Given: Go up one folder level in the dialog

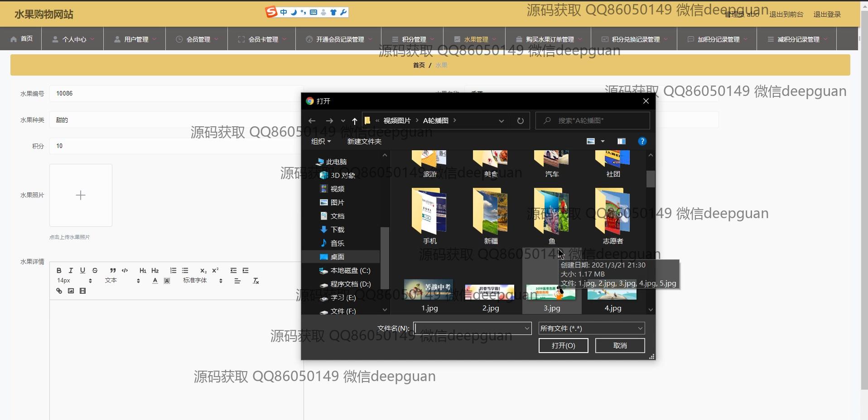Looking at the screenshot, I should (355, 121).
